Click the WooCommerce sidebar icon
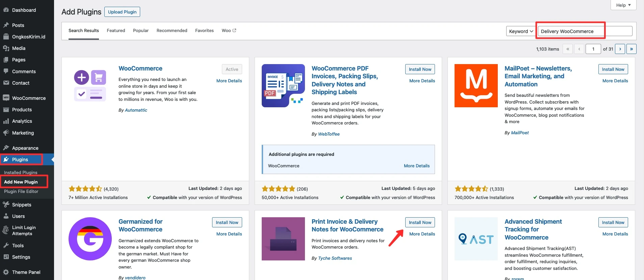This screenshot has width=644, height=280. click(6, 98)
